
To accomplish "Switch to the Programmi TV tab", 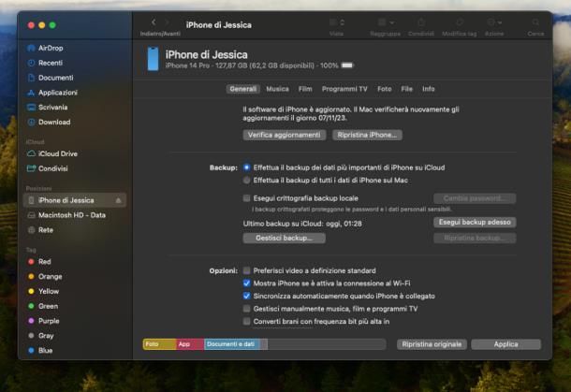I will click(344, 89).
